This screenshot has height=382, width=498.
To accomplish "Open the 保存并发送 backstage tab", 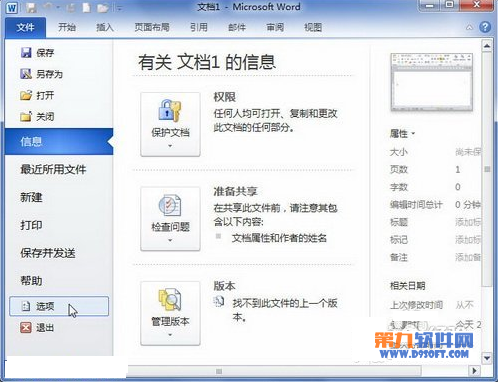I will pyautogui.click(x=48, y=253).
